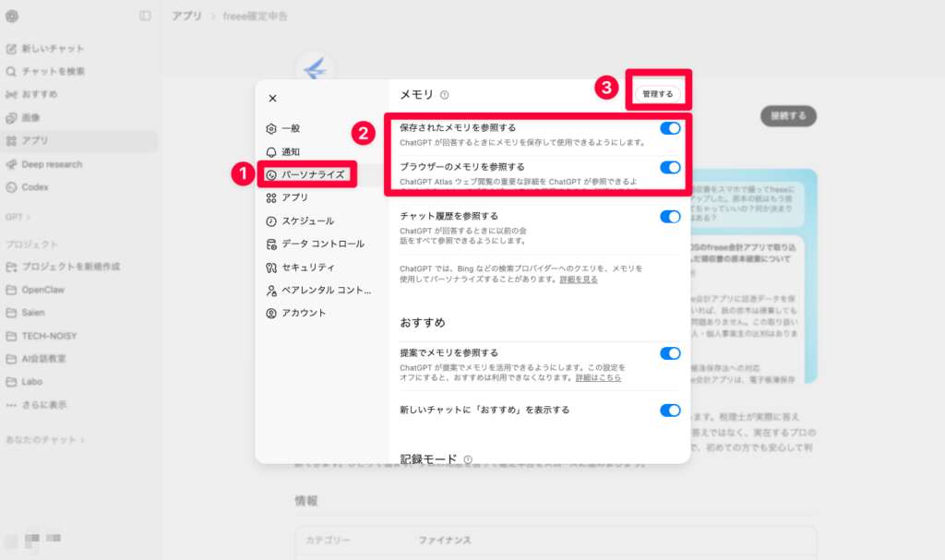Disable 保存されたメモリを参照する toggle

point(669,130)
